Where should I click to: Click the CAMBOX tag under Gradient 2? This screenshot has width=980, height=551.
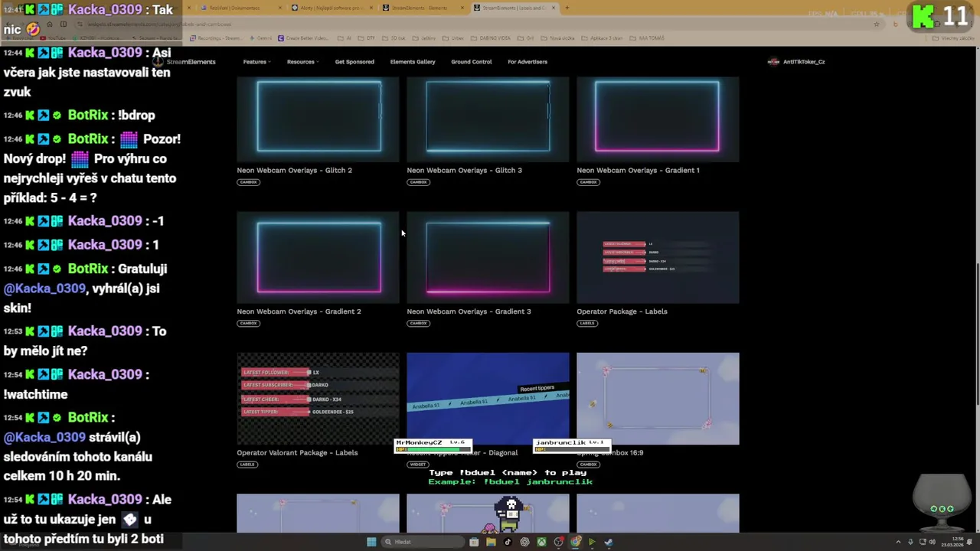point(248,323)
